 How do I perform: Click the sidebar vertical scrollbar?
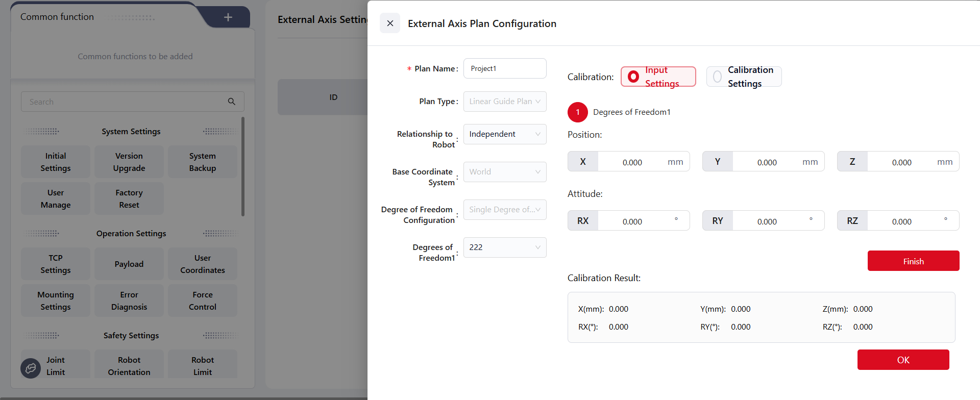243,166
